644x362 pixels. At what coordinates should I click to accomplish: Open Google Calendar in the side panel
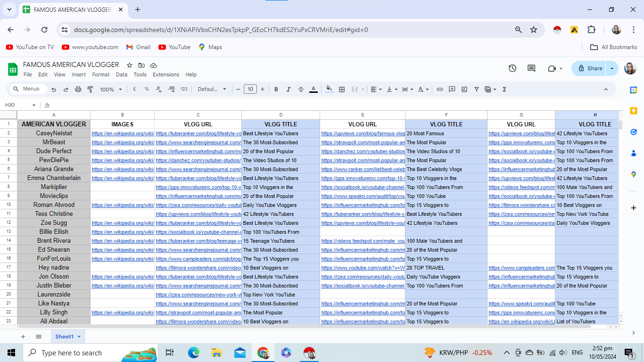[x=633, y=90]
